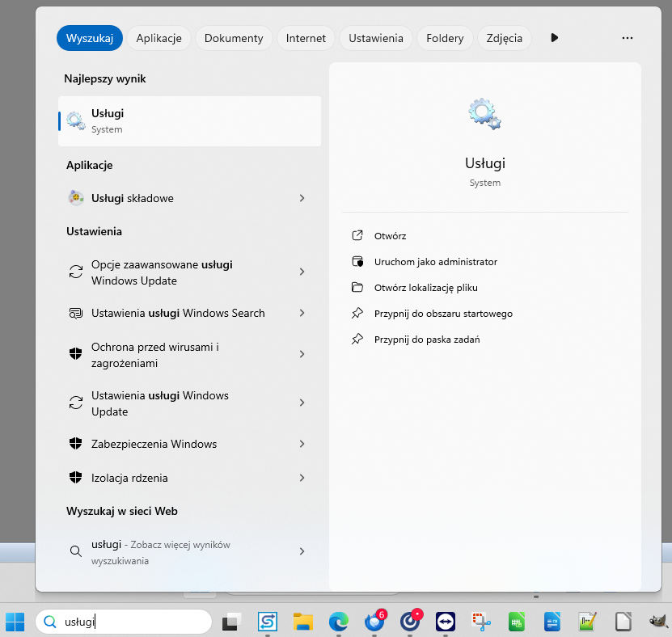Screen dimensions: 672x637
Task: Switch to the Dokumenty filter tab
Action: (x=234, y=38)
